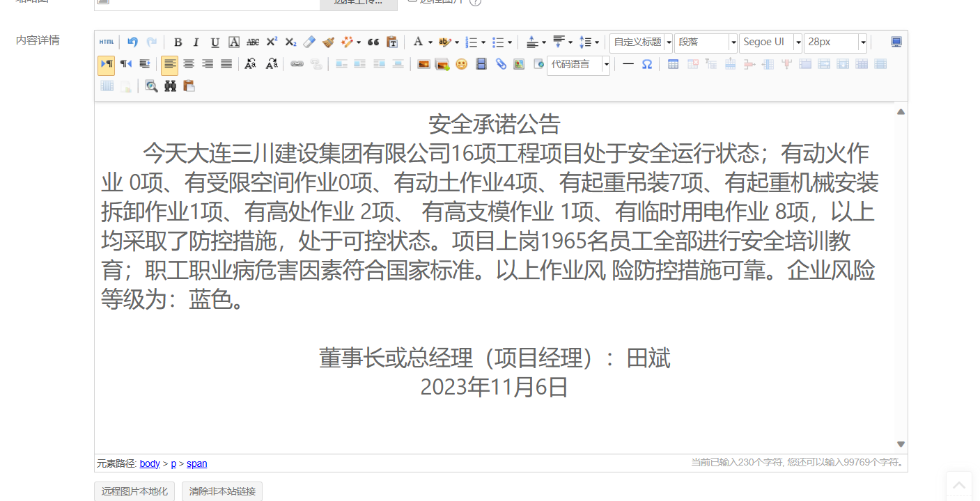The width and height of the screenshot is (980, 501).
Task: Insert a hyperlink
Action: coord(297,64)
